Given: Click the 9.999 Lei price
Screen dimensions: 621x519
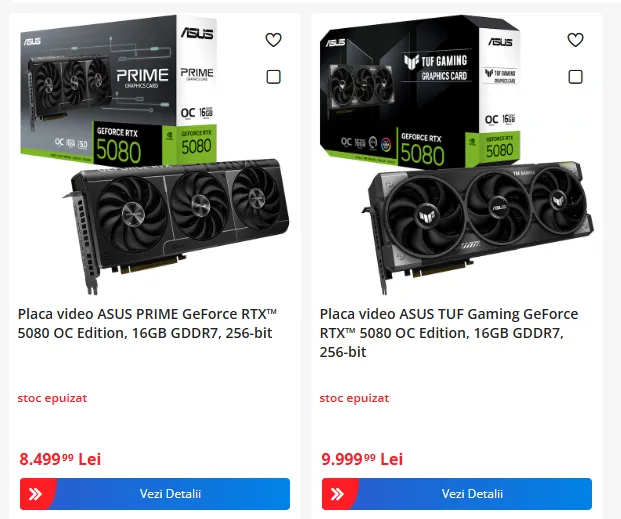Looking at the screenshot, I should point(362,459).
